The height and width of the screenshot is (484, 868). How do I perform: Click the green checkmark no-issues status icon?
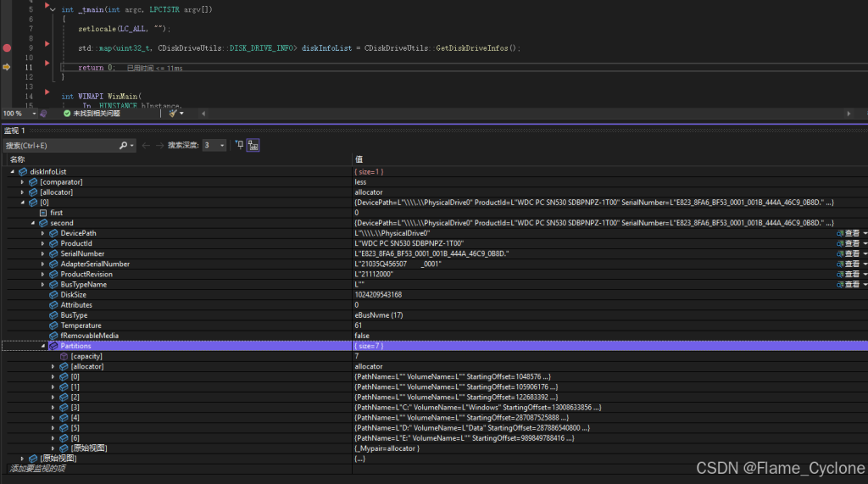pyautogui.click(x=67, y=113)
